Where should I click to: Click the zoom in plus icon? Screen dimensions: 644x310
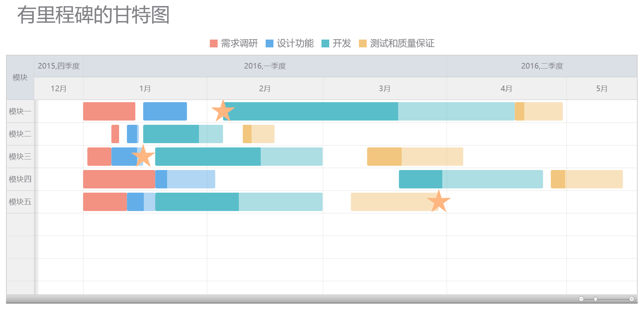[x=632, y=299]
